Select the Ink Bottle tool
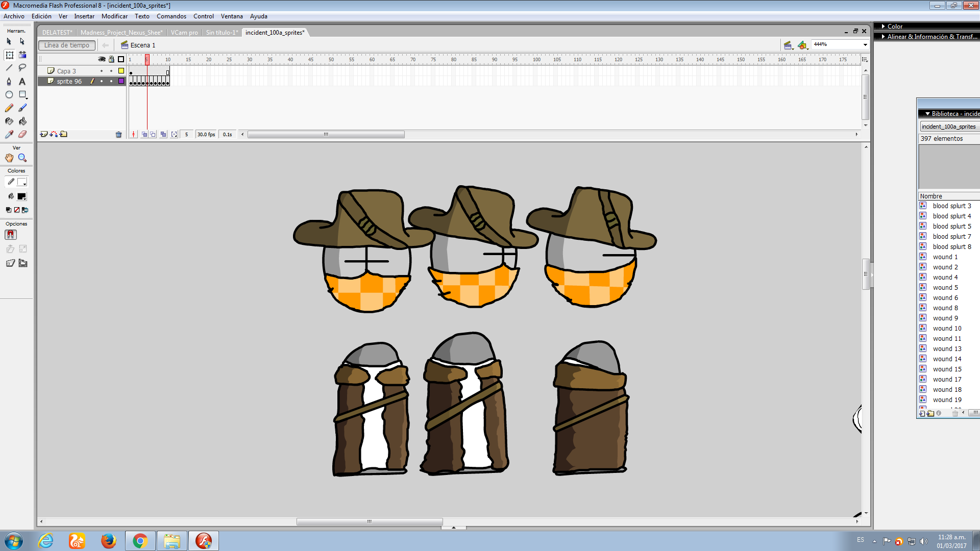 pos(9,121)
